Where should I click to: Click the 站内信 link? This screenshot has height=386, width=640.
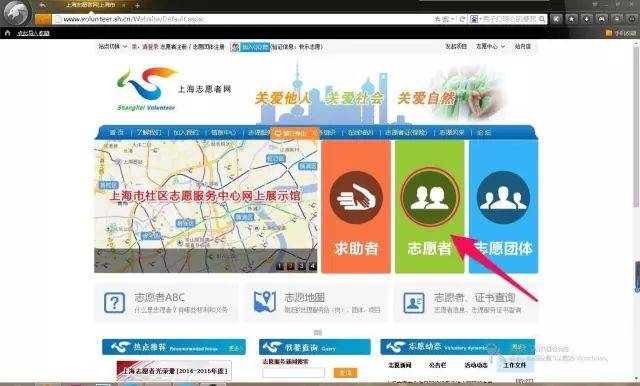click(523, 47)
